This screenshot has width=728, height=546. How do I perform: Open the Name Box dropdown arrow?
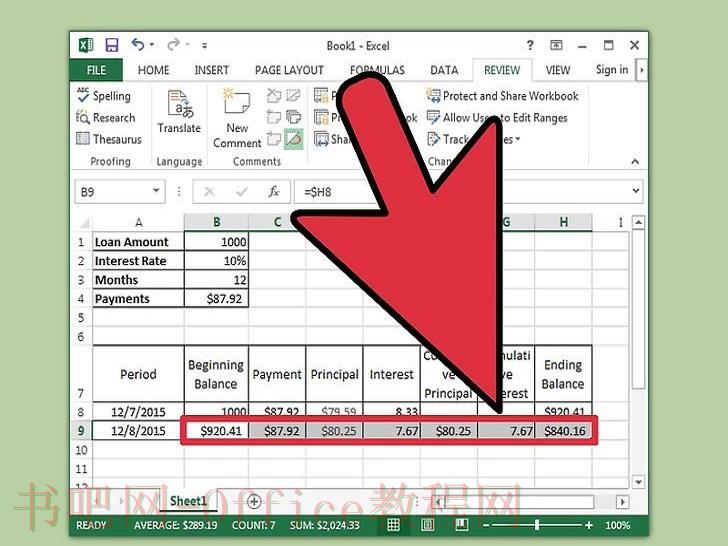[x=156, y=191]
